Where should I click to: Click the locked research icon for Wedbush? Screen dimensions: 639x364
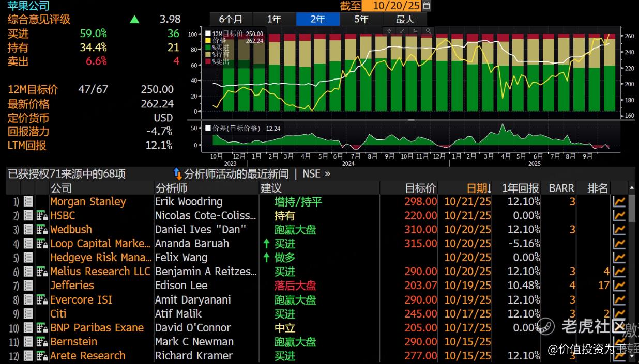[x=42, y=229]
